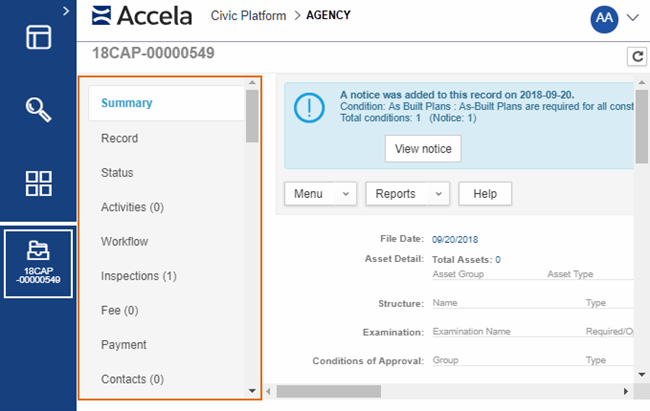Screen dimensions: 650x411
Task: Go to the Payment tab
Action: click(x=123, y=345)
